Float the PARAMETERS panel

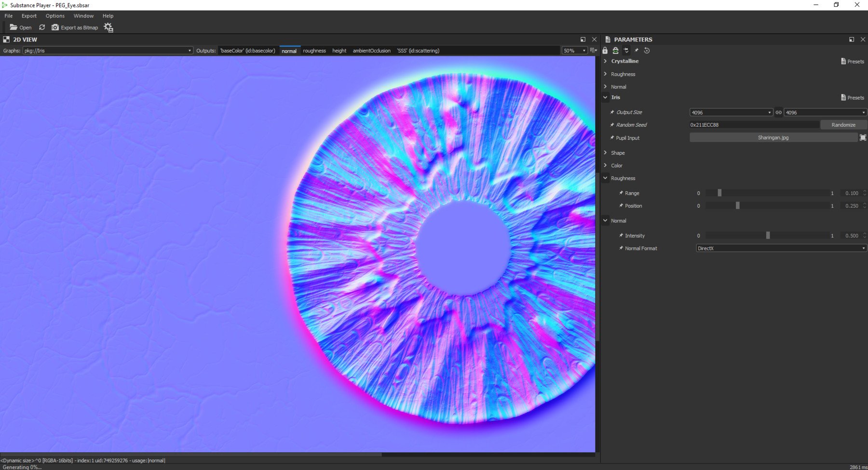click(x=852, y=40)
